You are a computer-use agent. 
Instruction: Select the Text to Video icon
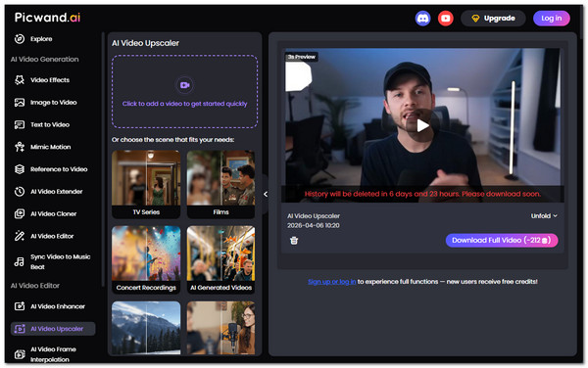click(20, 124)
